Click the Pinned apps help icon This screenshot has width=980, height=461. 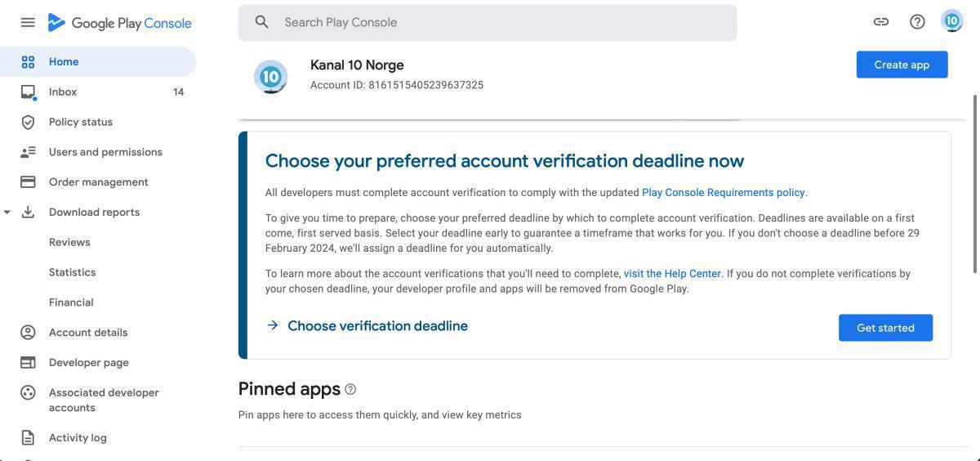click(x=350, y=389)
